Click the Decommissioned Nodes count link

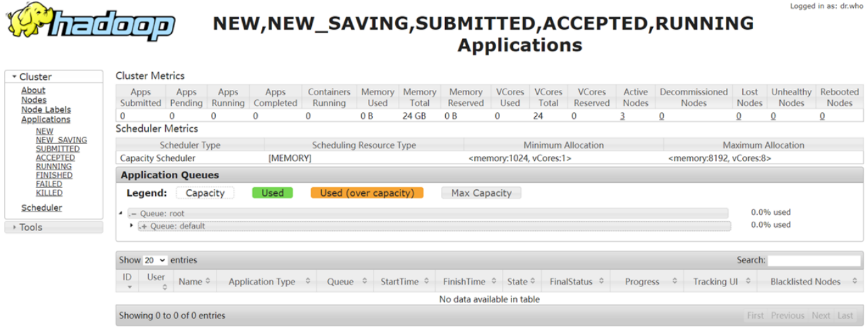(662, 116)
